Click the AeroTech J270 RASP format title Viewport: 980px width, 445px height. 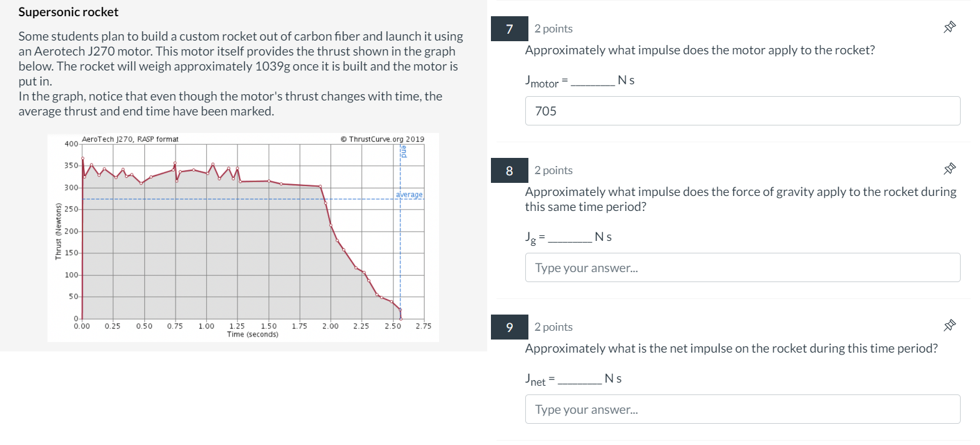click(129, 139)
